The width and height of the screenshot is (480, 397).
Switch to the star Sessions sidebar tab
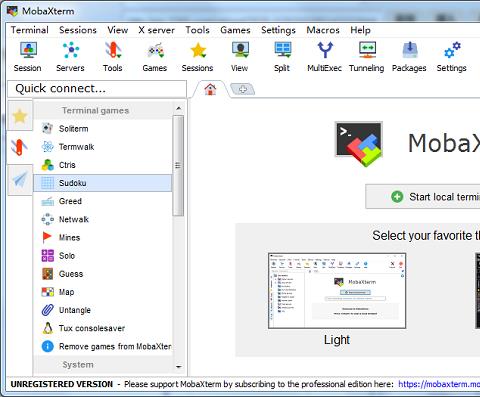tap(20, 116)
